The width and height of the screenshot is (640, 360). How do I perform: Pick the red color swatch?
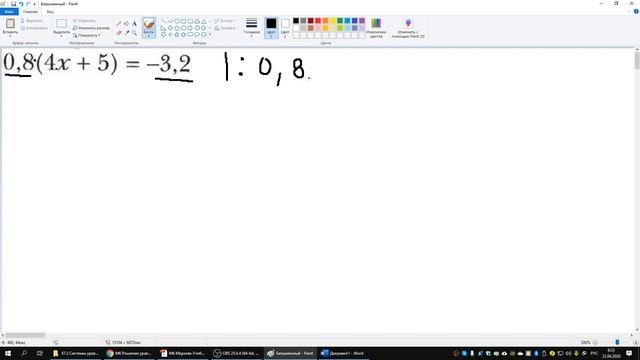pos(318,20)
